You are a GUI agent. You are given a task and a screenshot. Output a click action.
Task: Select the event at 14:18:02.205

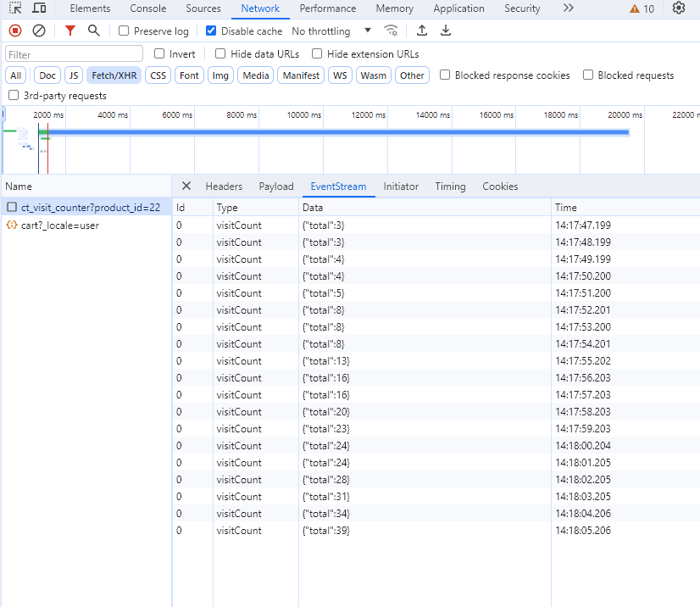[436, 479]
